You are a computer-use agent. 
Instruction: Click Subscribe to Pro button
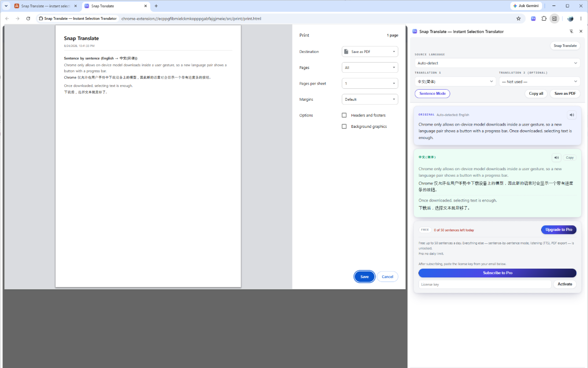coord(498,273)
